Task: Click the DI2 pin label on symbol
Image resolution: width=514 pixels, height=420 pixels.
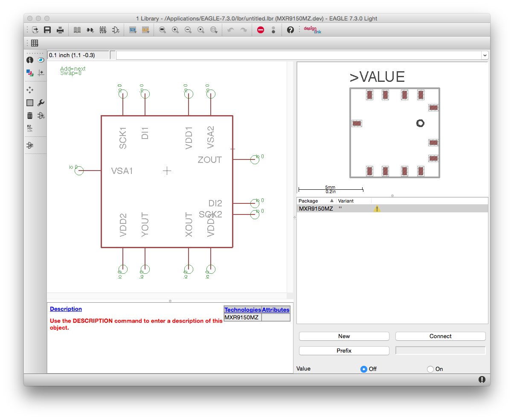Action: [x=215, y=203]
